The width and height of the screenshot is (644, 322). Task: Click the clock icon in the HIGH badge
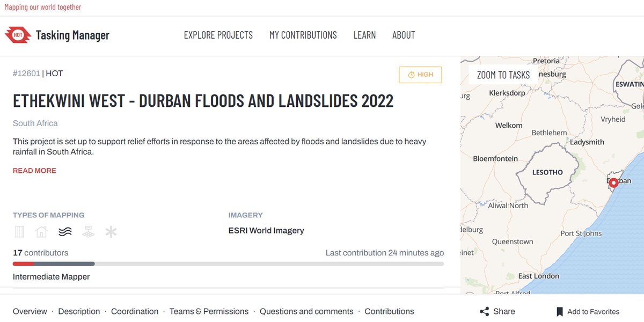(x=411, y=75)
